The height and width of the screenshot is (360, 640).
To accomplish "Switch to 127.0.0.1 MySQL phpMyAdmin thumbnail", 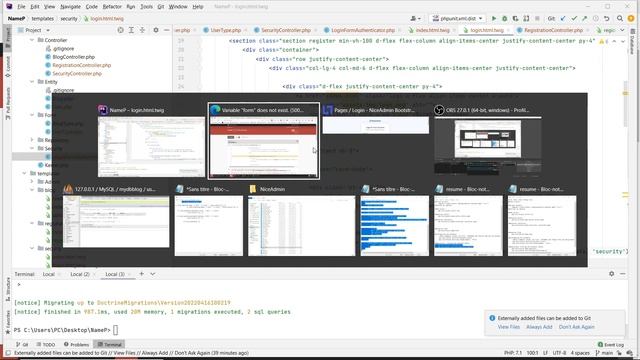I will click(x=116, y=217).
